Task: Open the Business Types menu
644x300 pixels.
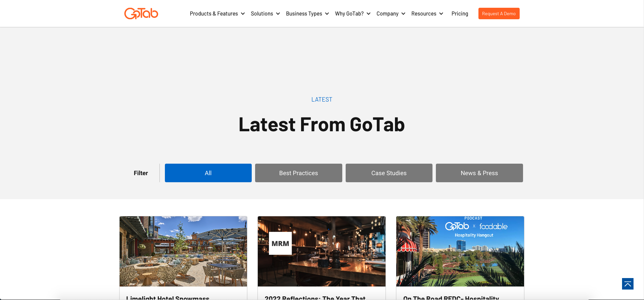Action: click(x=304, y=14)
